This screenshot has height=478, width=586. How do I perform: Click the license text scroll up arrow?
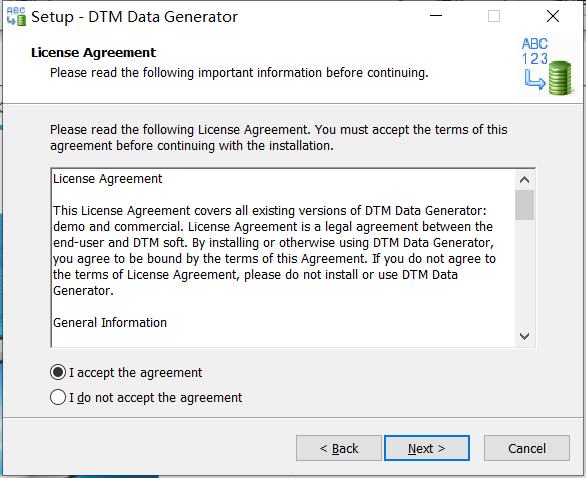524,180
